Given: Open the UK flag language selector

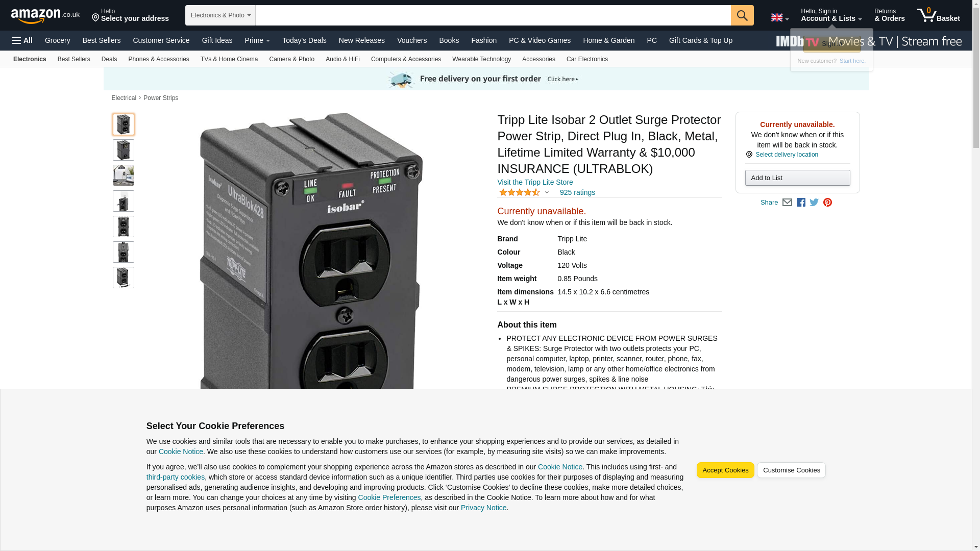Looking at the screenshot, I should point(779,17).
